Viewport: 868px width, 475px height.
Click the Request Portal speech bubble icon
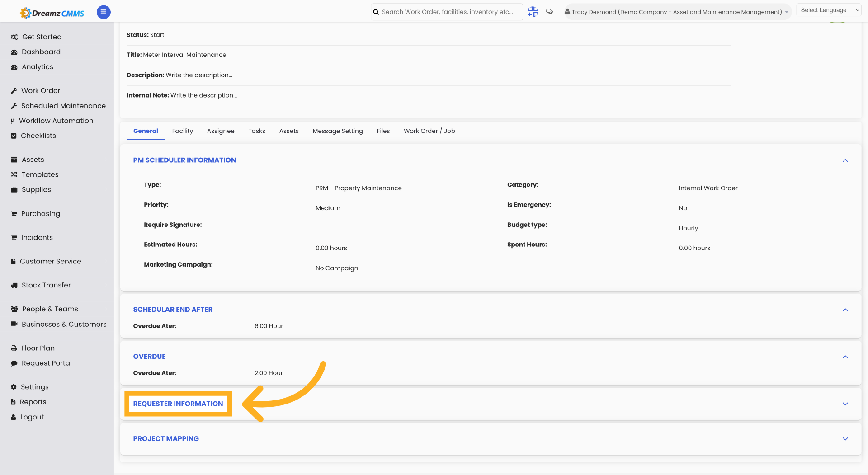[x=14, y=363]
